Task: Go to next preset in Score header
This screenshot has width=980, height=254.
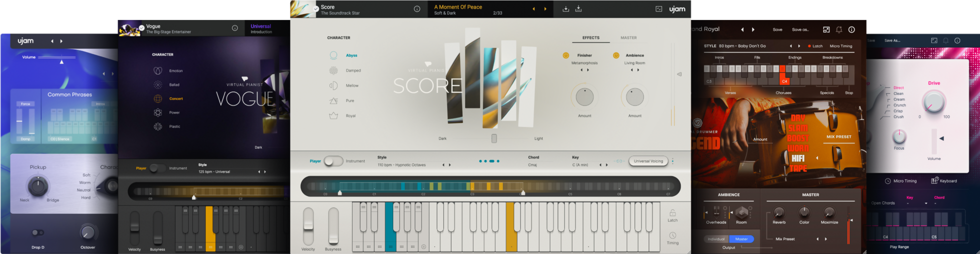Action: coord(545,9)
